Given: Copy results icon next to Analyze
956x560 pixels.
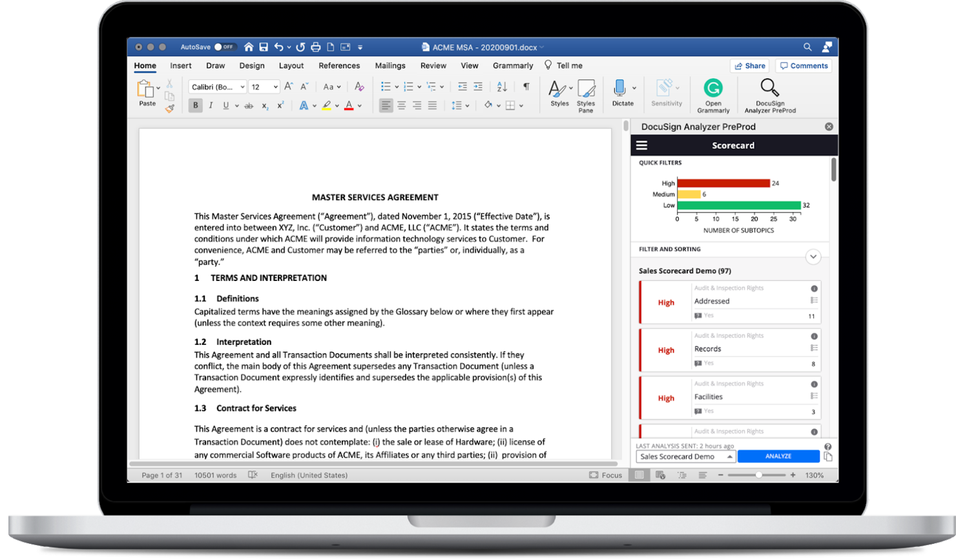Looking at the screenshot, I should [828, 457].
